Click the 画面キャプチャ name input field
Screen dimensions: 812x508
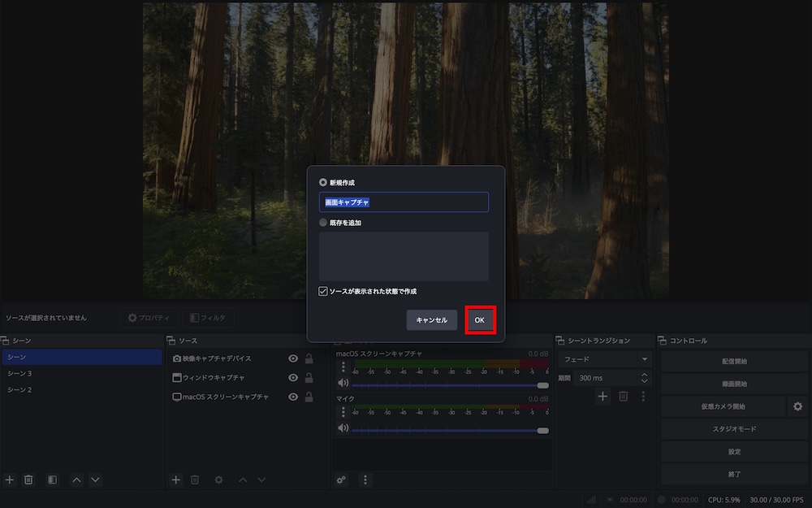[x=404, y=202]
